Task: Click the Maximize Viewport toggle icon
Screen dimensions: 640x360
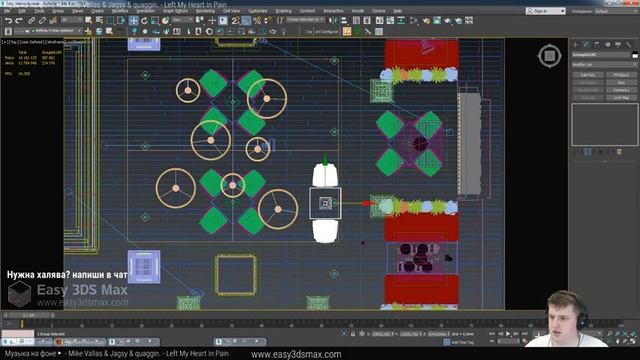Action: point(633,341)
